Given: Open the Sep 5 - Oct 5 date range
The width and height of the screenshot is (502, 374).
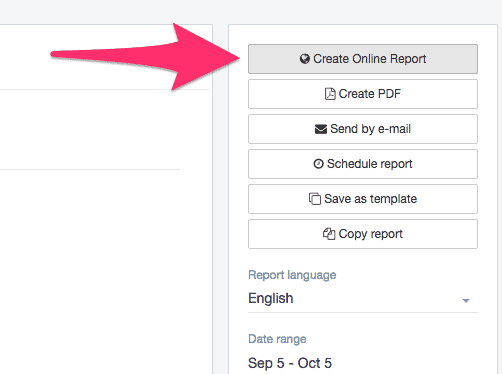Looking at the screenshot, I should tap(290, 363).
